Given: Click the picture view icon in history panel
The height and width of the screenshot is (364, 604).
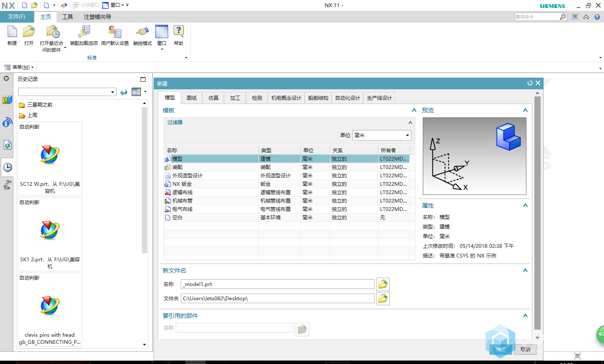Looking at the screenshot, I should tap(136, 92).
